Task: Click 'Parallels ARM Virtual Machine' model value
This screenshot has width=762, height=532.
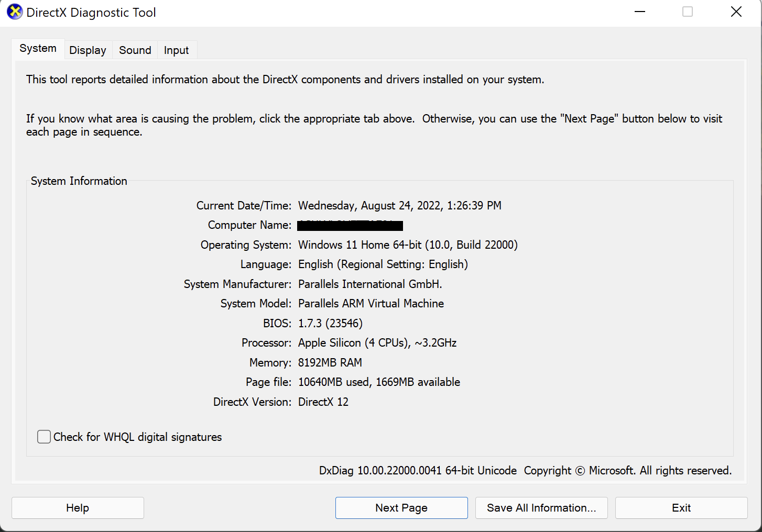Action: point(371,304)
